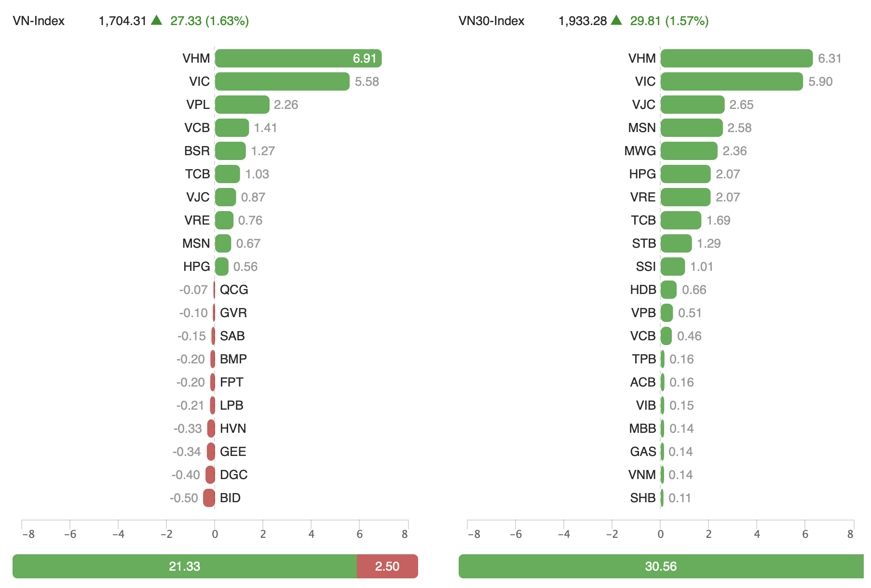Click the VPL bar labeled 2.26
Image resolution: width=871 pixels, height=588 pixels.
(x=242, y=105)
